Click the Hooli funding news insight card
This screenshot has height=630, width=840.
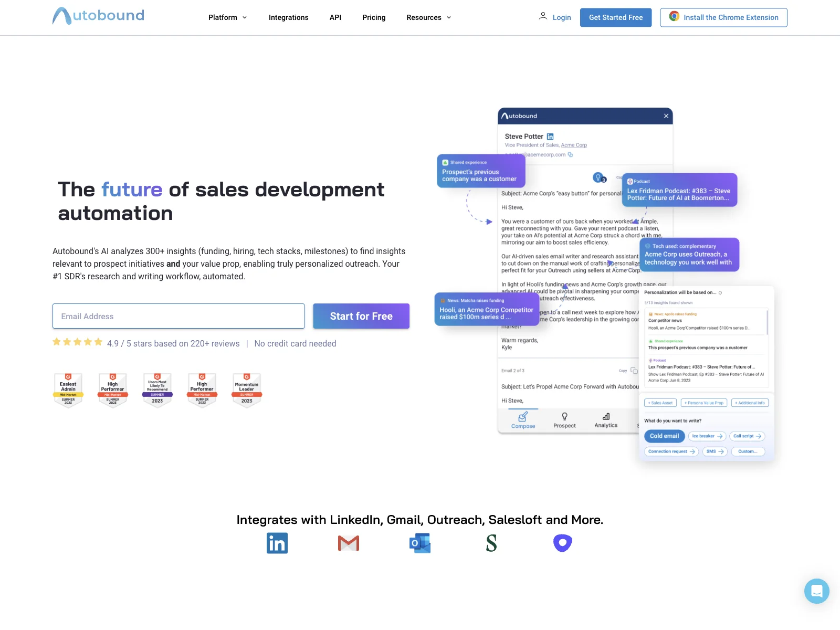[x=487, y=309]
